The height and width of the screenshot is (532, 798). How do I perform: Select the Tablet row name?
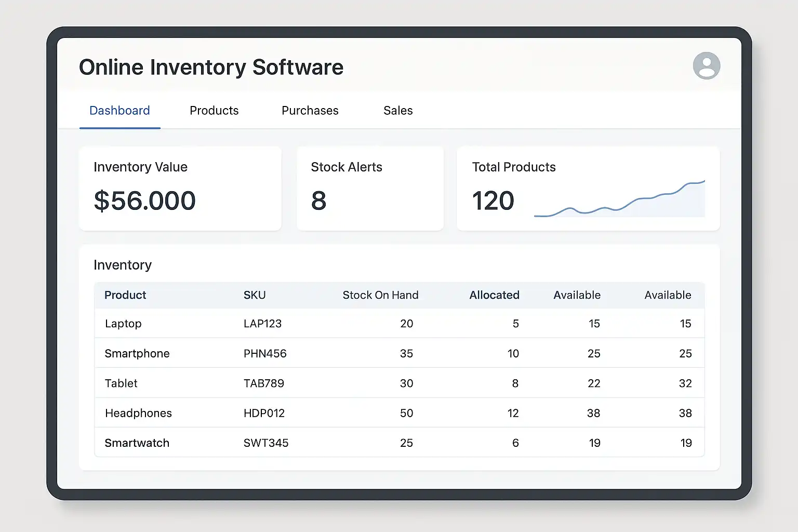(121, 383)
